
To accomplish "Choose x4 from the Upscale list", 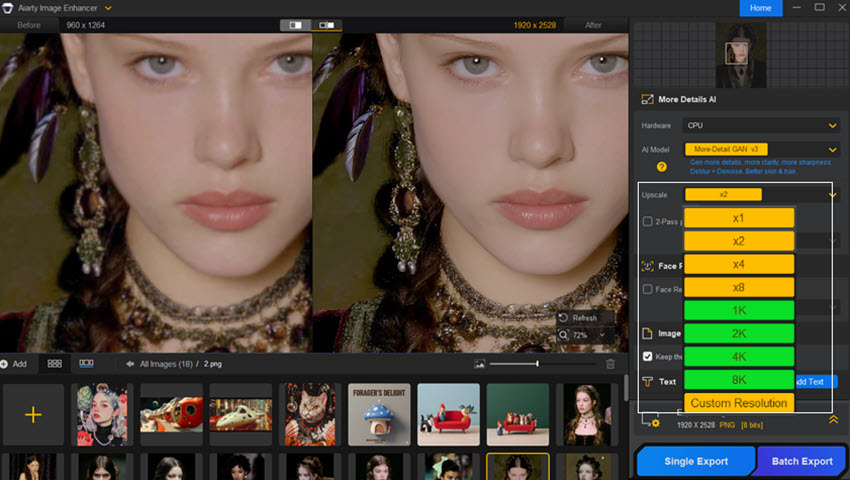I will click(738, 264).
